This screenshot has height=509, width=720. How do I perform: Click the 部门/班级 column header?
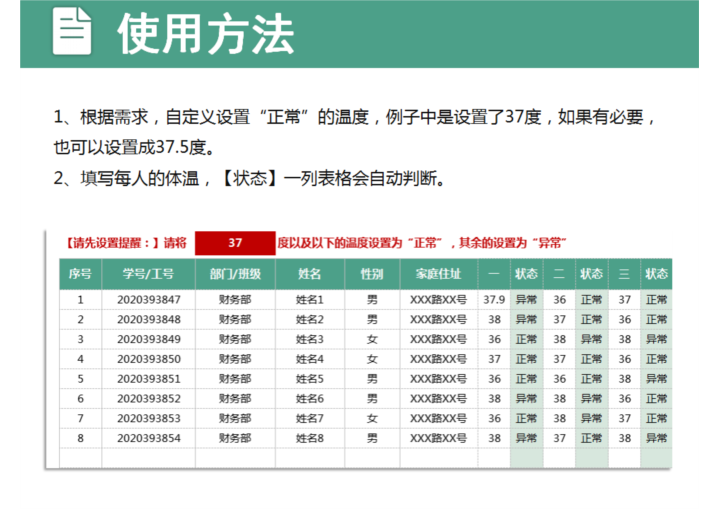[x=235, y=274]
